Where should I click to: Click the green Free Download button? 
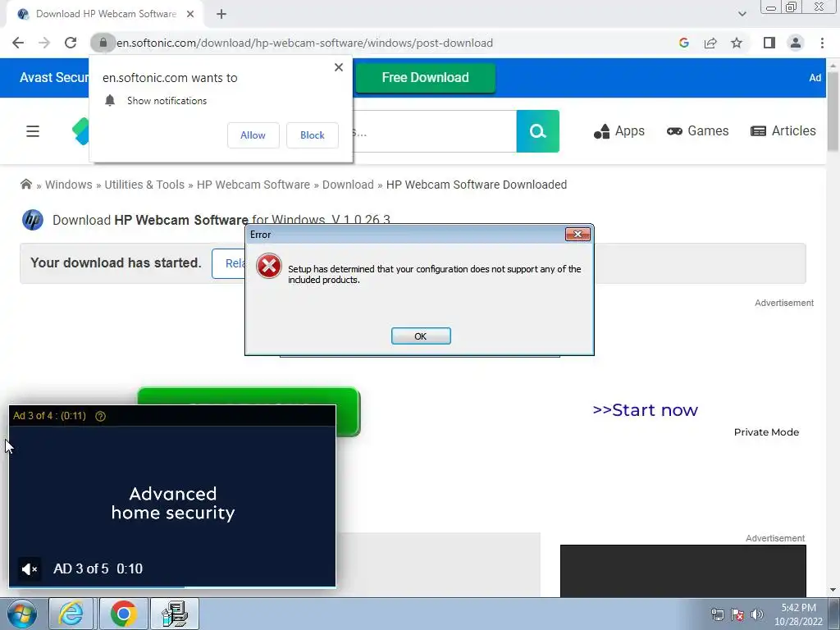(426, 78)
